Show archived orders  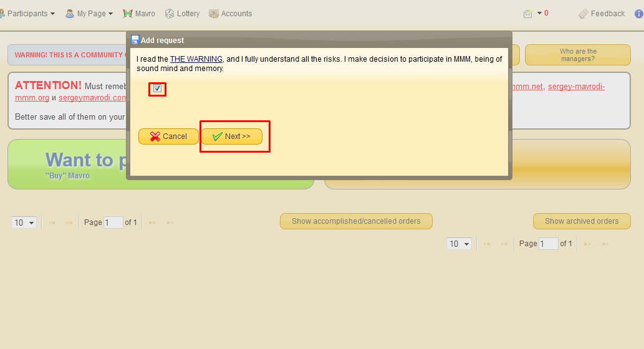click(x=582, y=221)
